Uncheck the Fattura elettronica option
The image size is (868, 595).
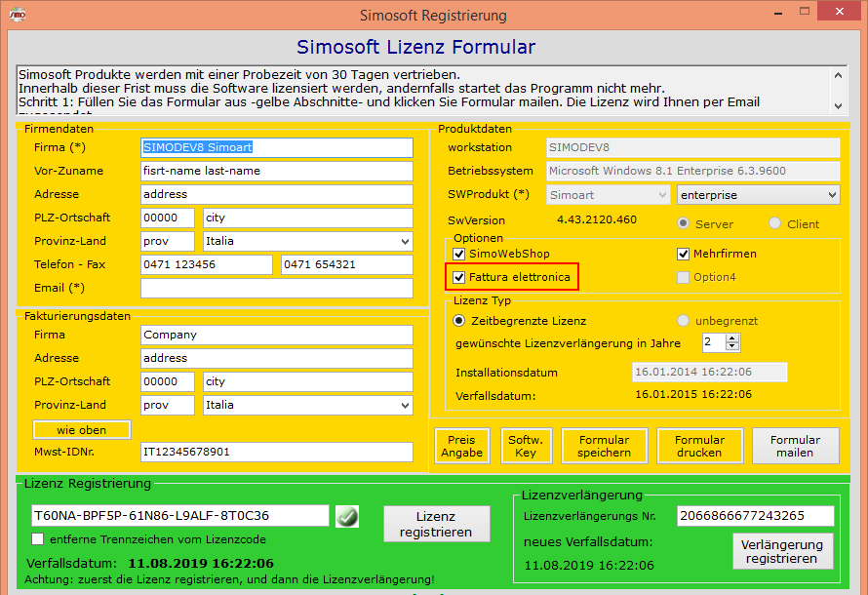click(460, 277)
